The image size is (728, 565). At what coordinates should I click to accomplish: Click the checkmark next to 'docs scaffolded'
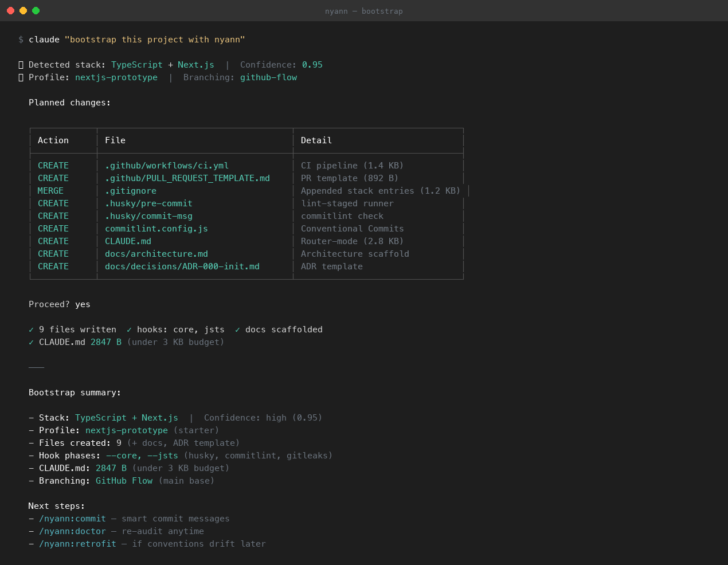point(237,329)
